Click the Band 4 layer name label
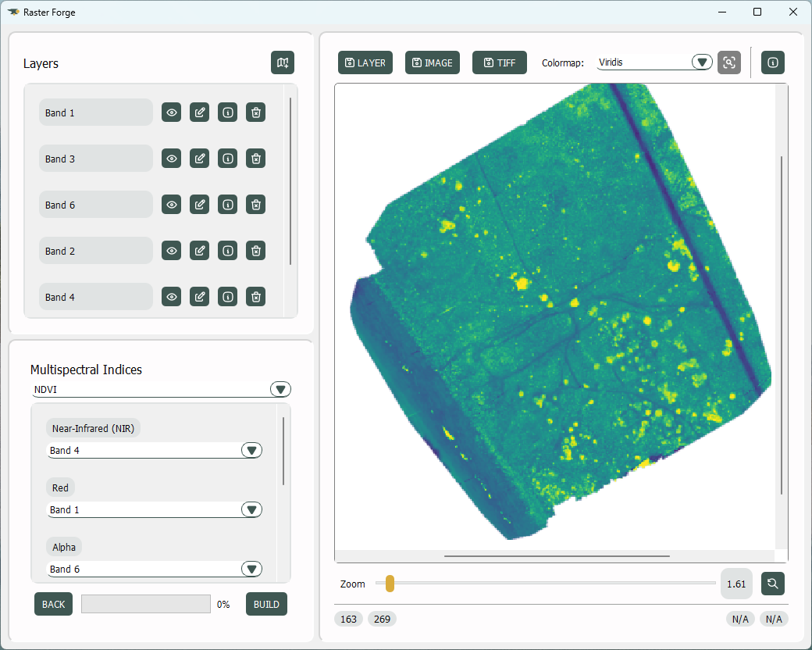This screenshot has width=812, height=650. [x=96, y=297]
